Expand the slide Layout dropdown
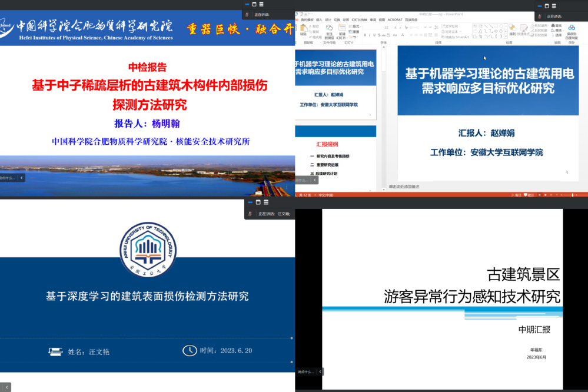Screen dimensions: 588x392 coord(355,26)
